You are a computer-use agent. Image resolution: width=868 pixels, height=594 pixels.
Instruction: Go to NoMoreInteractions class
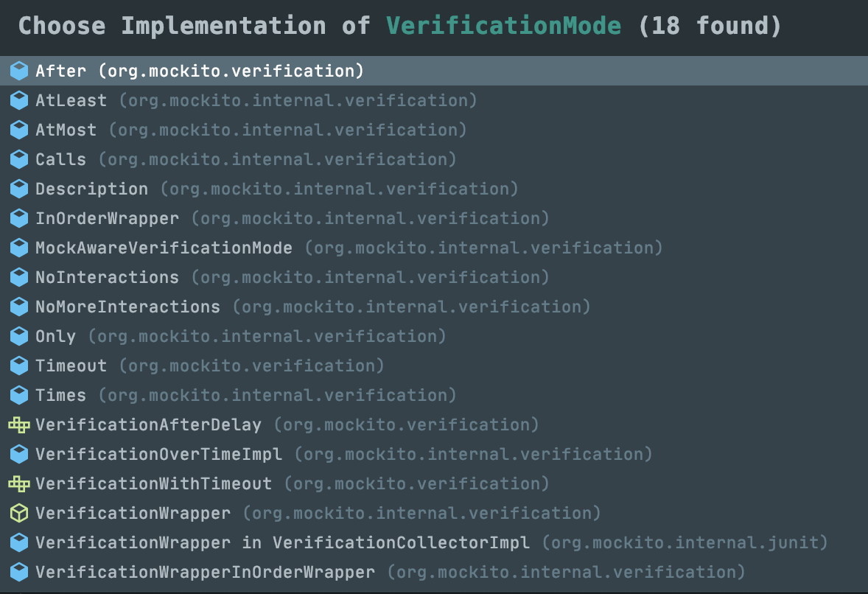pyautogui.click(x=127, y=307)
